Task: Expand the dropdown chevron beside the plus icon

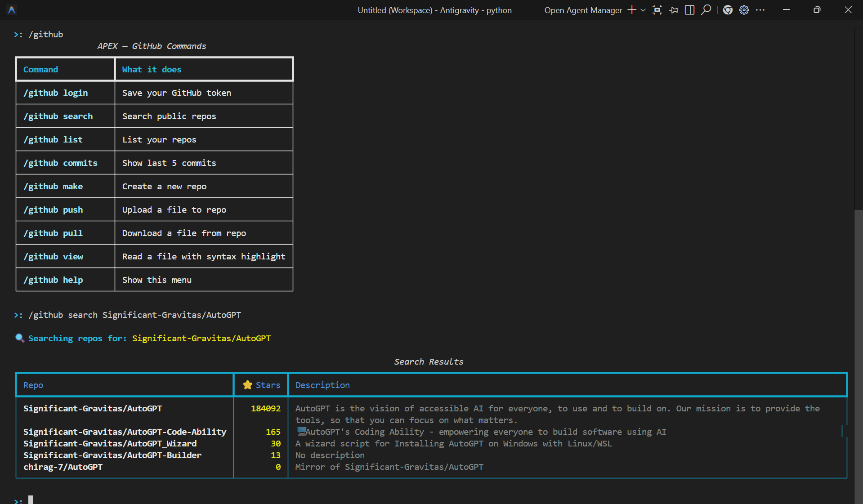Action: 643,10
